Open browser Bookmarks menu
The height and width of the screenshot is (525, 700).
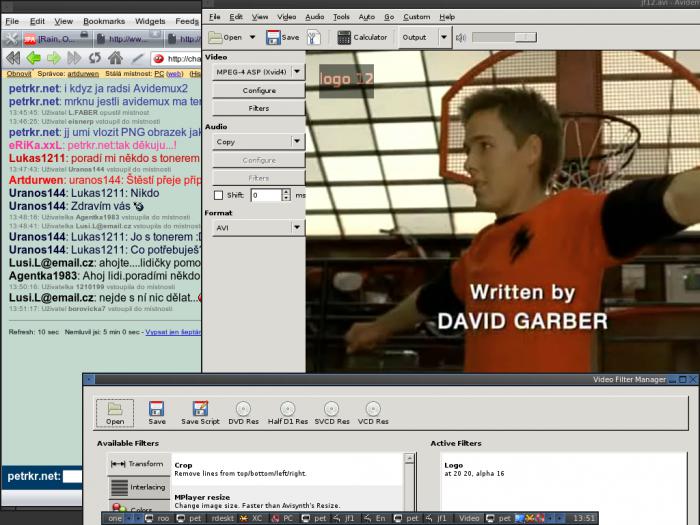coord(104,21)
